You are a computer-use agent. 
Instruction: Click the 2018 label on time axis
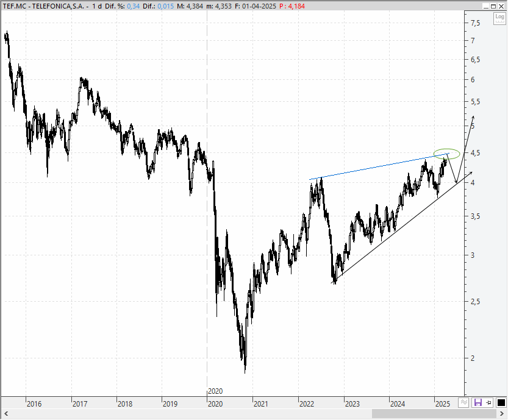click(x=125, y=404)
